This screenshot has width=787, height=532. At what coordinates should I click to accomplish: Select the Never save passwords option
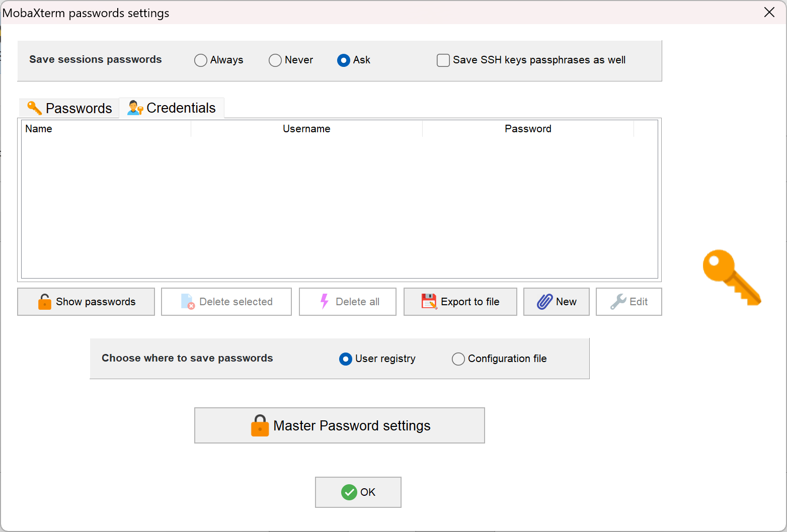click(275, 60)
